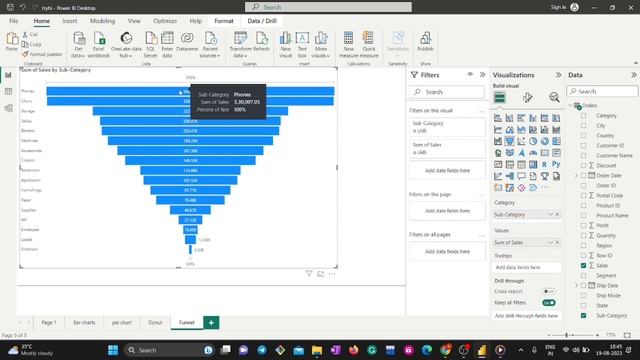Choose the Matrix visual
640x360 pixels.
pos(533,164)
